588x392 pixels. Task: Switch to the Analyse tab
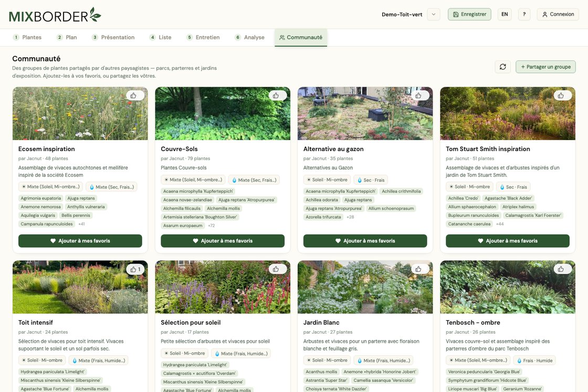coord(250,37)
